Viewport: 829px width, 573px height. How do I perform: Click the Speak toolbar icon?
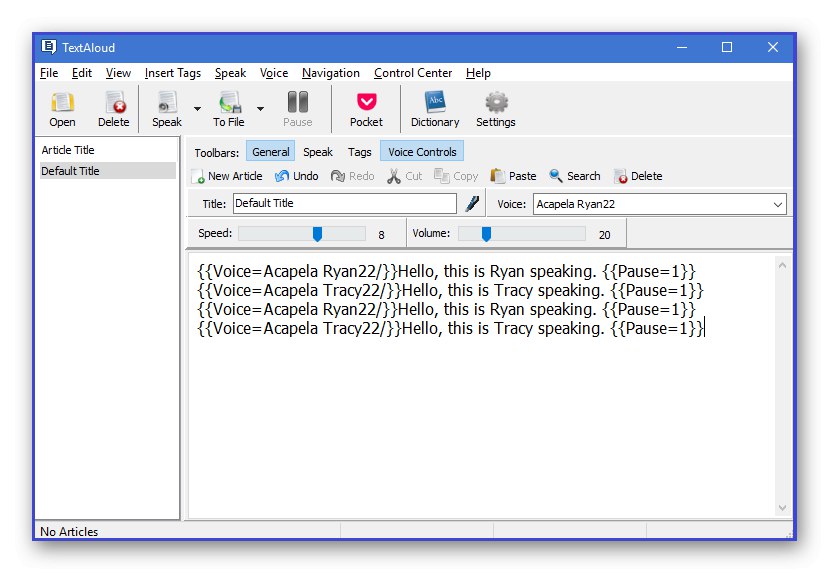[x=167, y=103]
